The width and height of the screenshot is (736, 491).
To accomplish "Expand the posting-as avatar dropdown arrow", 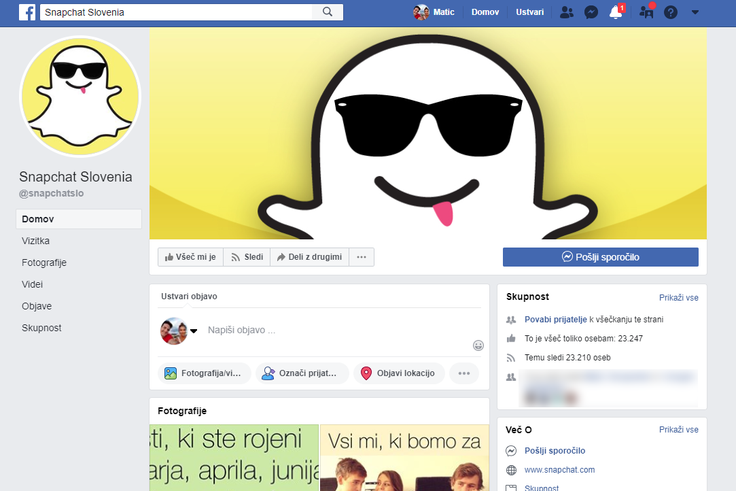I will coord(193,331).
